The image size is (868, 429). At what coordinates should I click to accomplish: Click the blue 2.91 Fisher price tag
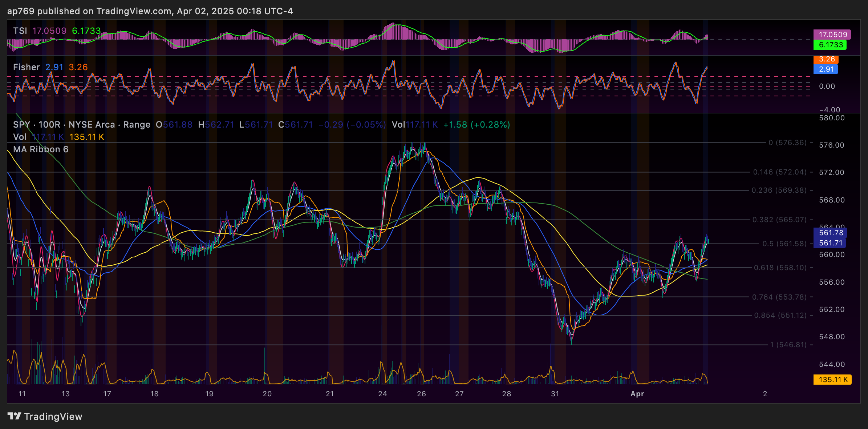(x=826, y=69)
